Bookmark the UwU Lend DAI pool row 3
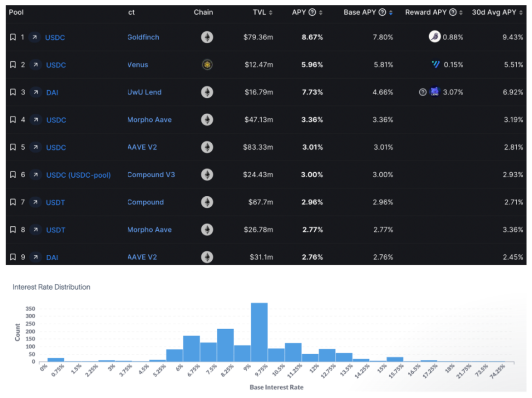This screenshot has height=398, width=532. [13, 92]
